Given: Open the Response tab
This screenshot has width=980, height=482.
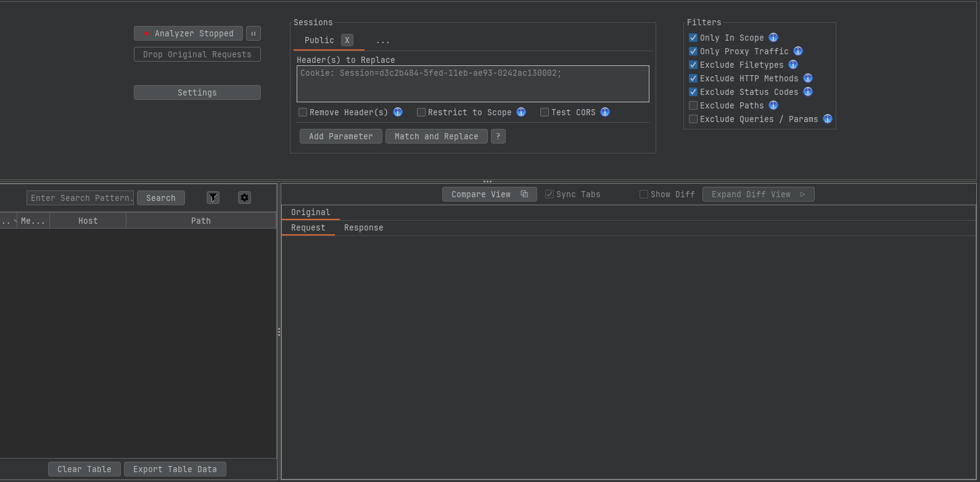Looking at the screenshot, I should click(x=364, y=227).
